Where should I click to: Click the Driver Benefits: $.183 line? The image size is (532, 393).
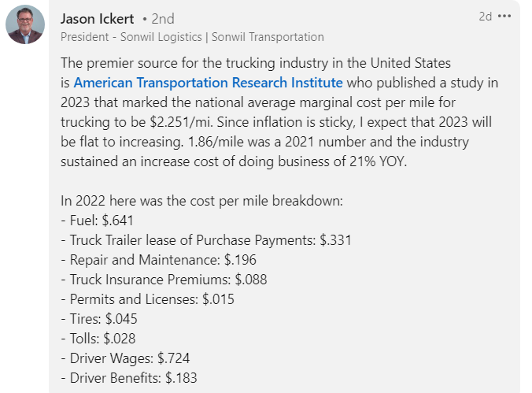tap(128, 378)
